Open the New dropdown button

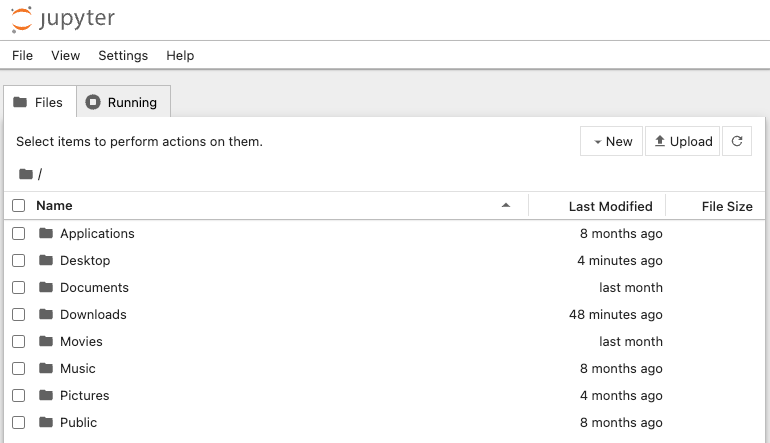pyautogui.click(x=612, y=142)
